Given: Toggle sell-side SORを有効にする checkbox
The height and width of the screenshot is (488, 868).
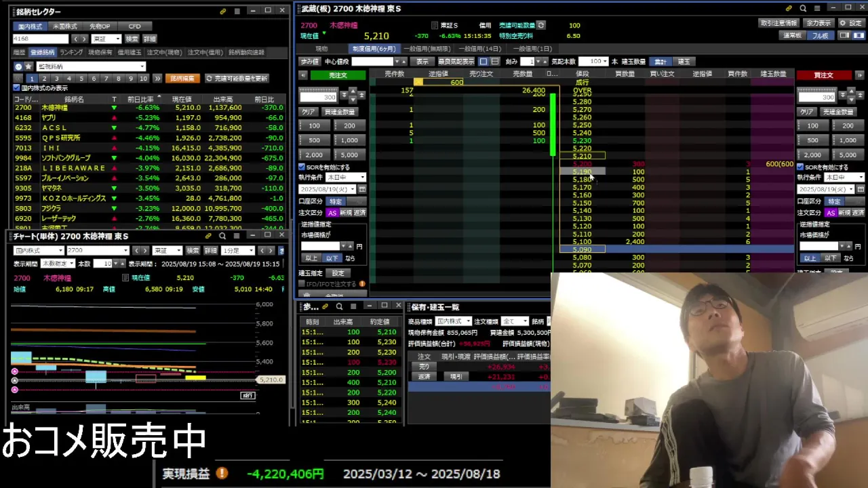Looking at the screenshot, I should pyautogui.click(x=302, y=167).
